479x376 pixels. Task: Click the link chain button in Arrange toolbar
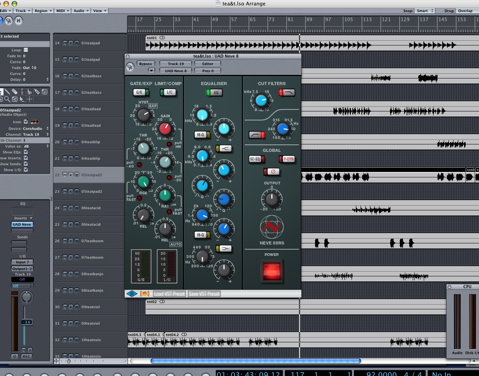coord(8,21)
